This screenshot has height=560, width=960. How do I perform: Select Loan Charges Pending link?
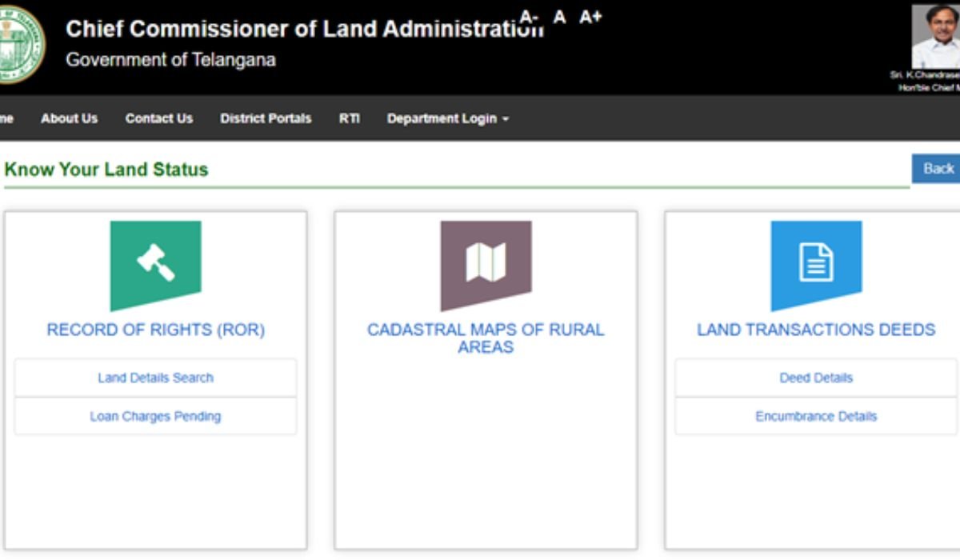[x=155, y=416]
